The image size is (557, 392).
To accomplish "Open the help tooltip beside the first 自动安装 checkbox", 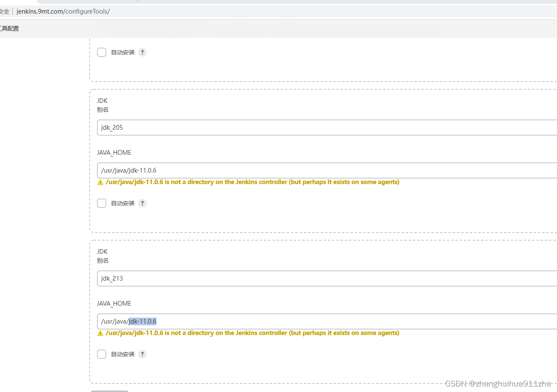I will (x=142, y=52).
